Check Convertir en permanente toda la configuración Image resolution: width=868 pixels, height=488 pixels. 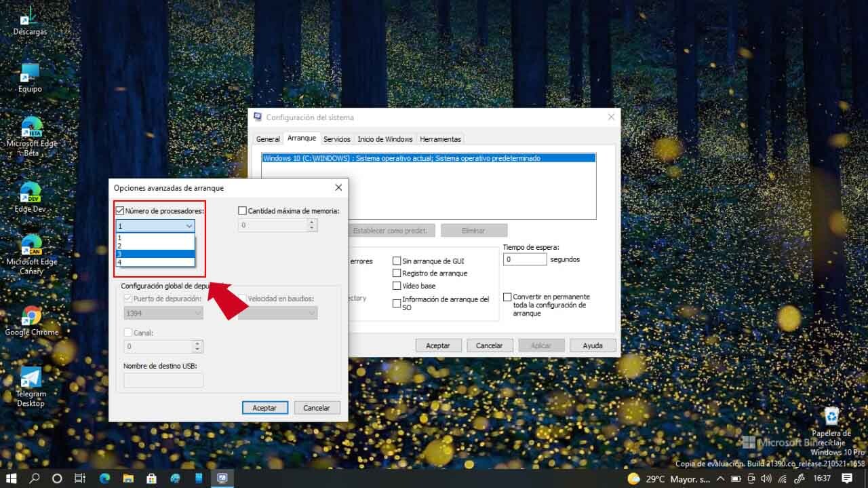tap(507, 297)
